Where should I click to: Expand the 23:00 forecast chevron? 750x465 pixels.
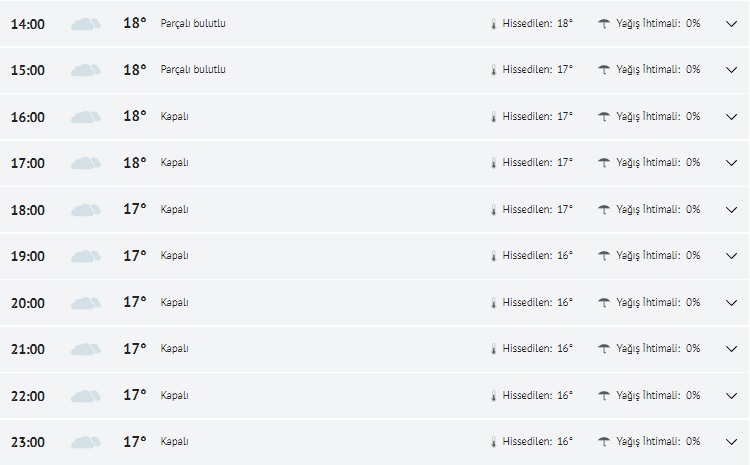click(731, 442)
